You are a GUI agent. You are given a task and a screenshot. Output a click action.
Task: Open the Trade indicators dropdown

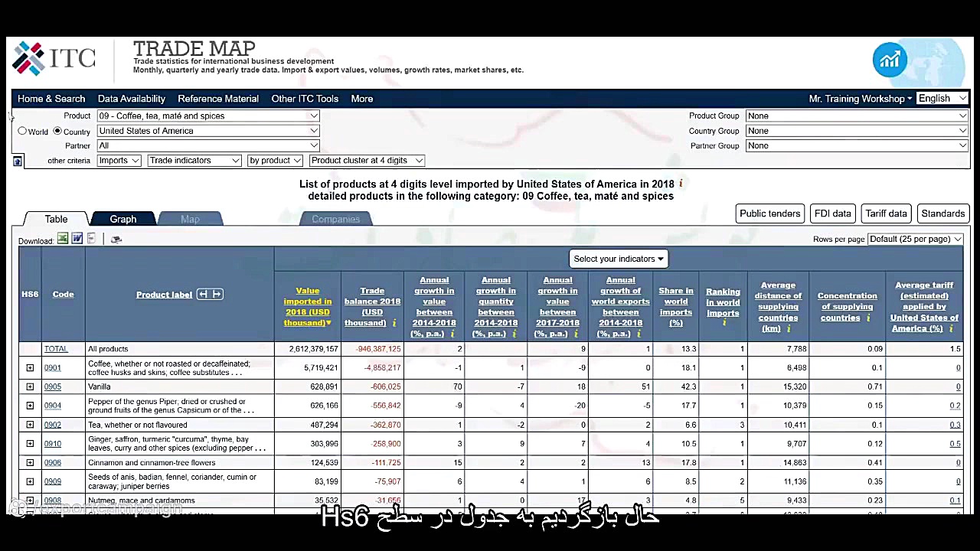pos(194,161)
